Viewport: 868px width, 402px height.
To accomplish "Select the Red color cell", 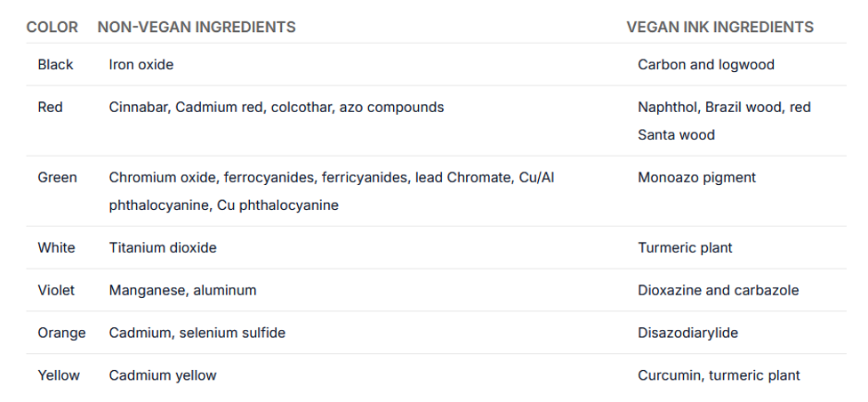I will [x=50, y=108].
